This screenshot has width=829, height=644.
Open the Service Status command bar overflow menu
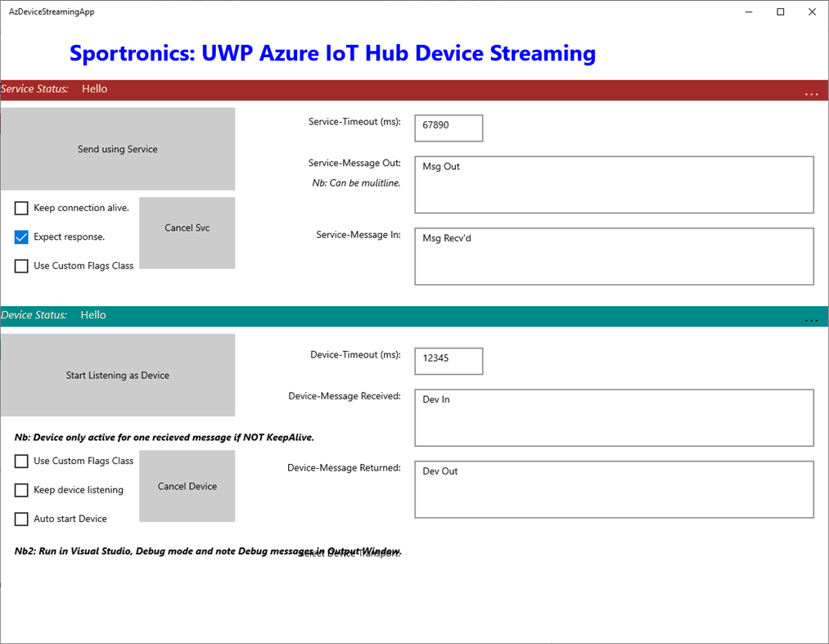pyautogui.click(x=811, y=93)
